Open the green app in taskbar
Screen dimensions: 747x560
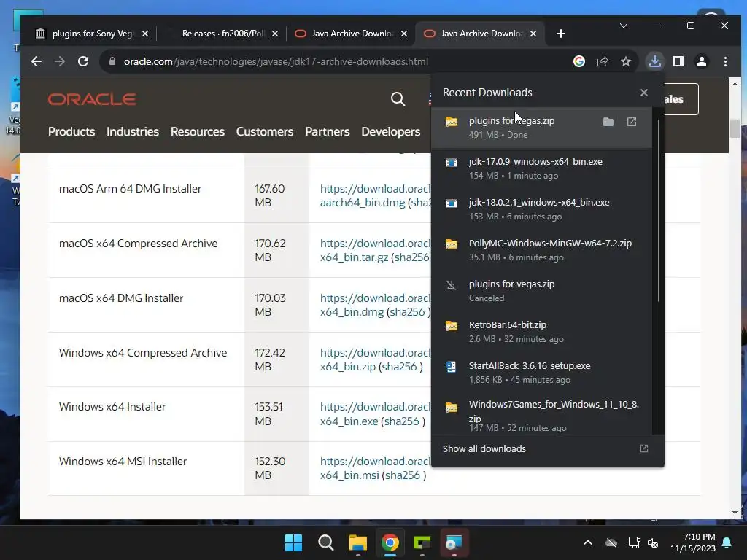[x=422, y=542]
